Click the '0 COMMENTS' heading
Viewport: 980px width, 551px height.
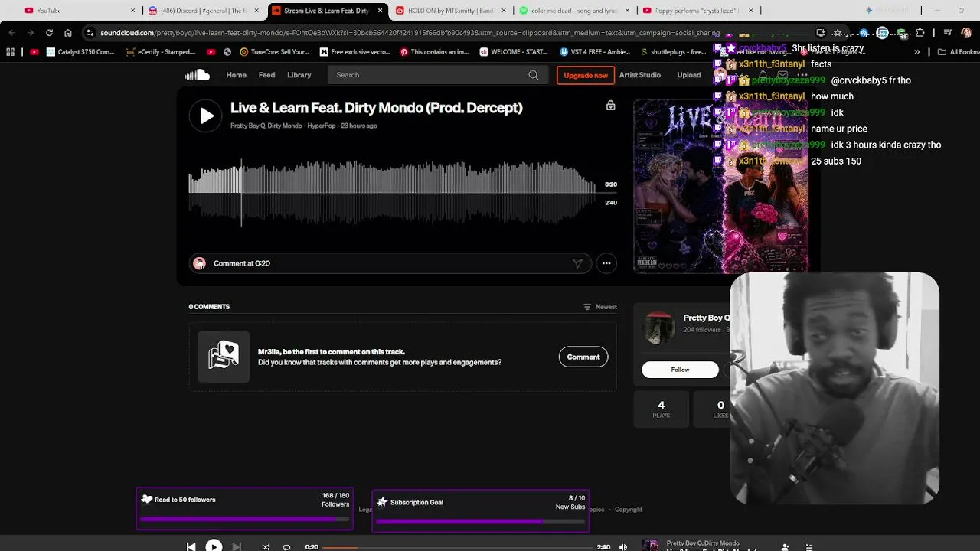click(x=209, y=307)
